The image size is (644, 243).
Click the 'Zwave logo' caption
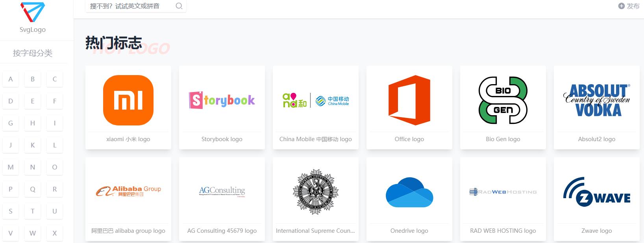point(597,231)
